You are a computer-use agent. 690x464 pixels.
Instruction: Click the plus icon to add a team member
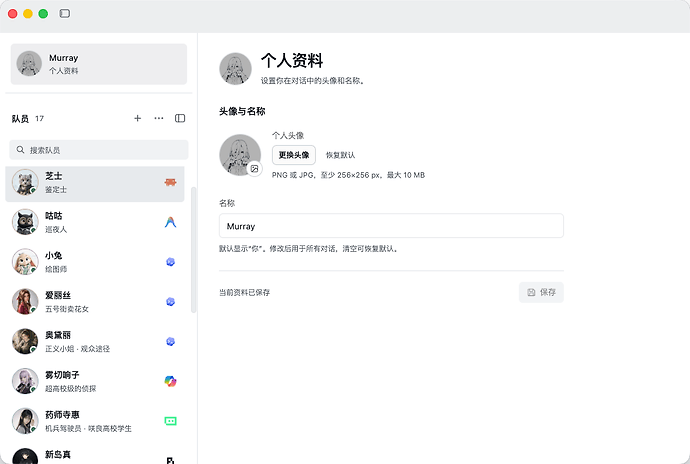point(138,118)
